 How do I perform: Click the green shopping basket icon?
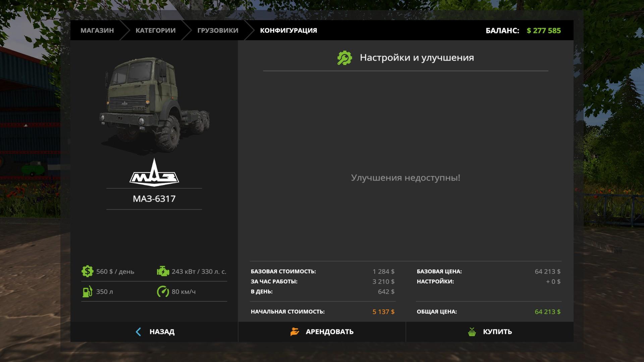pyautogui.click(x=472, y=332)
